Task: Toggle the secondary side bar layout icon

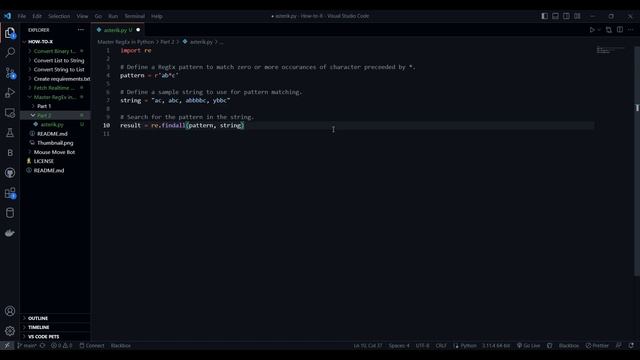Action: coord(566,16)
